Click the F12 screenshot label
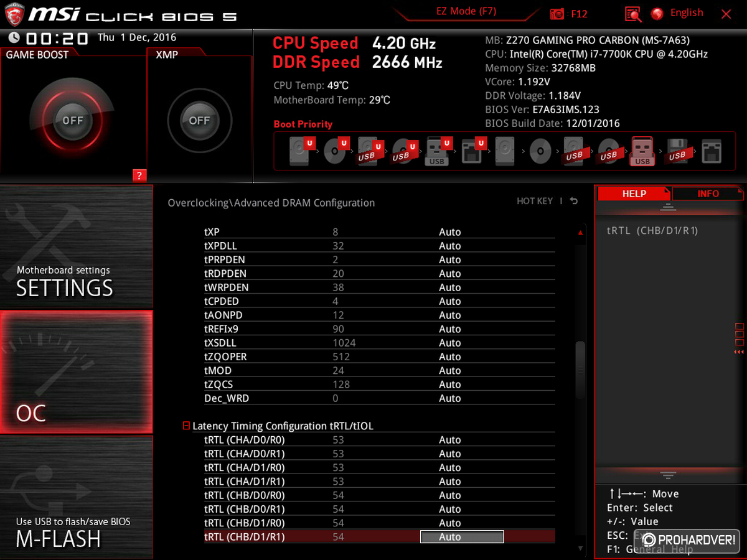 pos(579,14)
